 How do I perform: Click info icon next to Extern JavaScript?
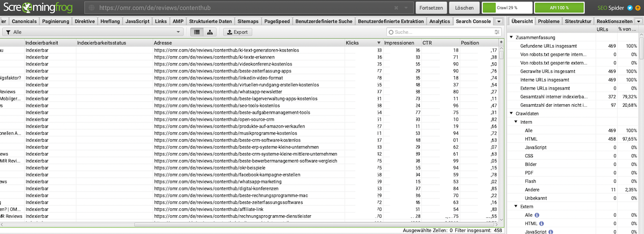coord(550,231)
